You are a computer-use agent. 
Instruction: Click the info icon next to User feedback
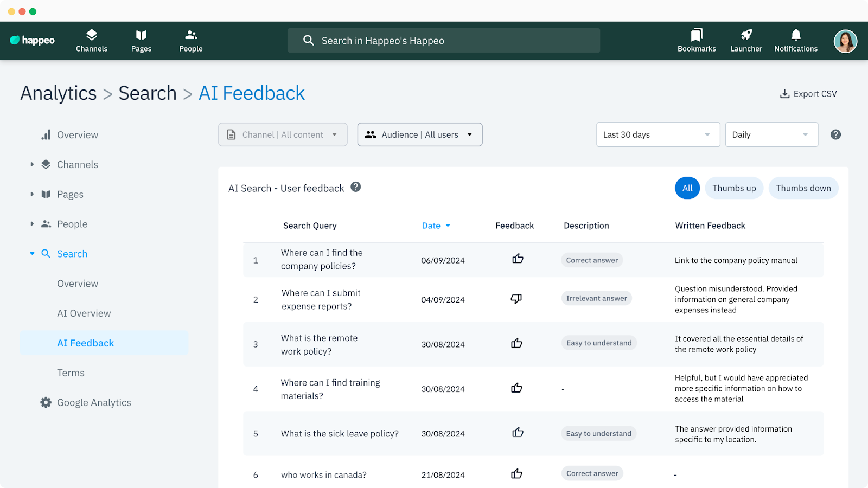click(356, 187)
